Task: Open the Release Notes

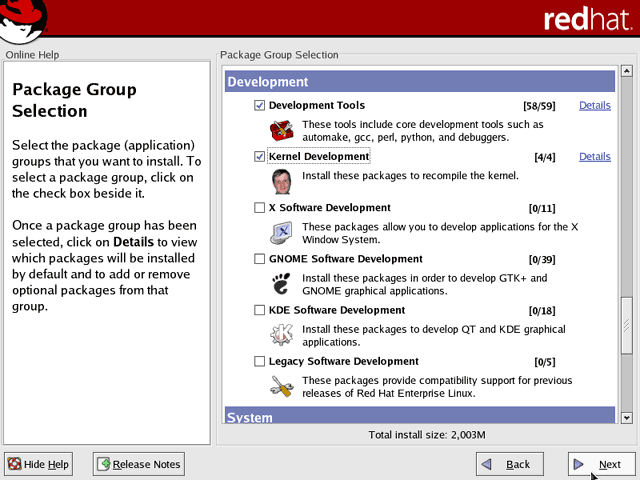Action: click(139, 464)
